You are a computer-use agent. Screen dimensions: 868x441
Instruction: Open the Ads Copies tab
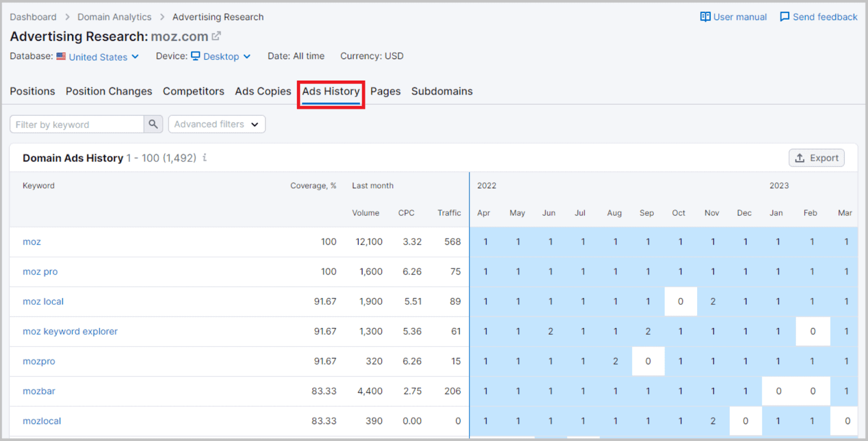coord(263,91)
